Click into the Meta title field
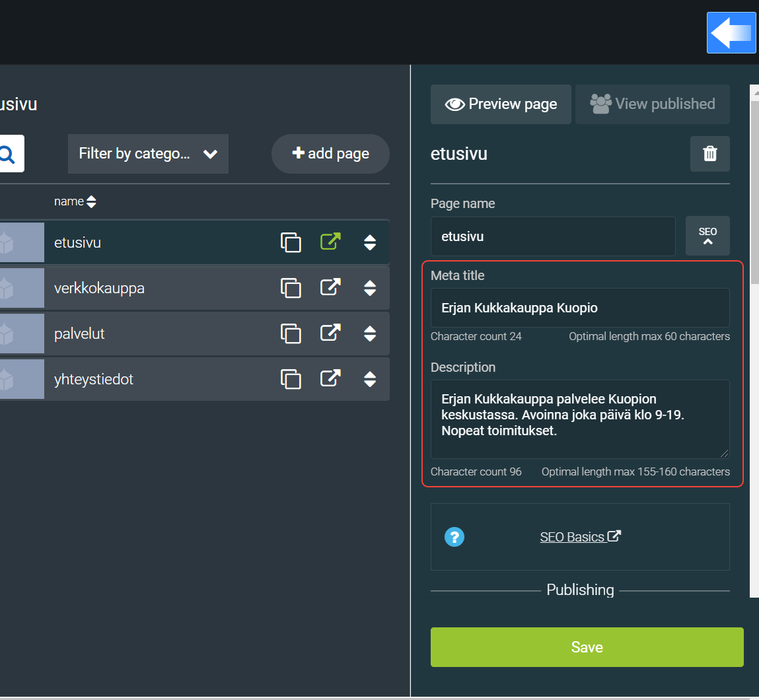The width and height of the screenshot is (759, 700). pyautogui.click(x=579, y=308)
